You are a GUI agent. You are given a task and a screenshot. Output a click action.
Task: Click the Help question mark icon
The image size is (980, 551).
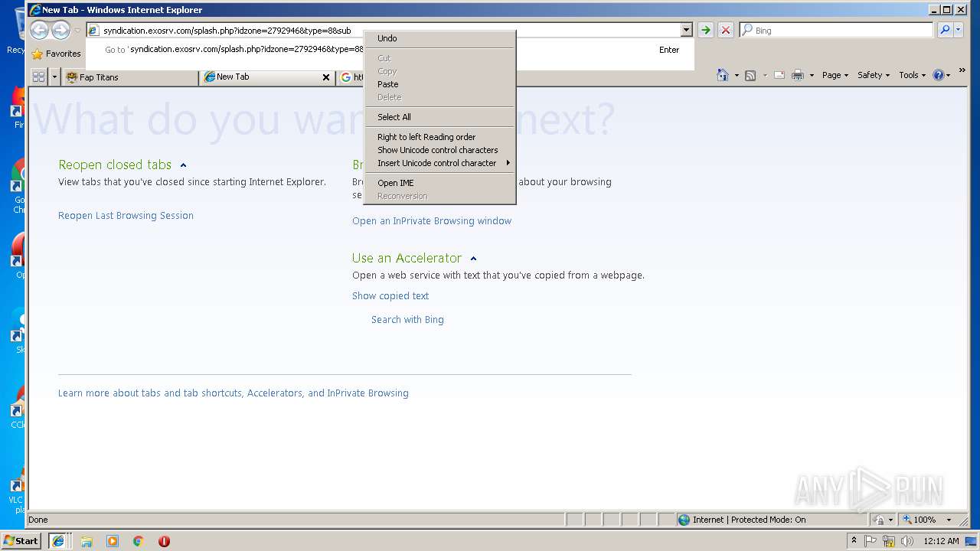pyautogui.click(x=938, y=75)
